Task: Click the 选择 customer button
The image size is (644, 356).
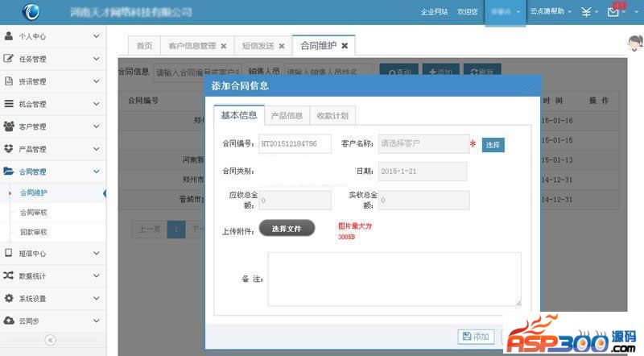Action: click(x=493, y=145)
